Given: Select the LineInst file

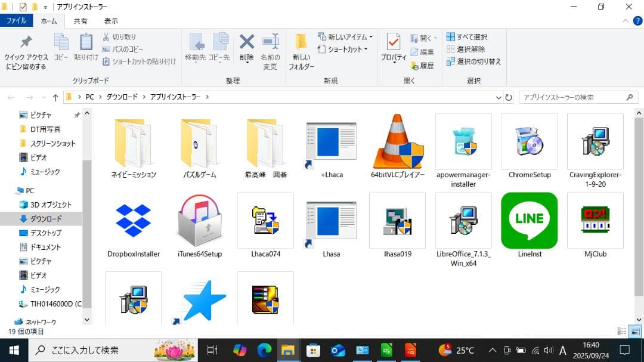Looking at the screenshot, I should coord(530,225).
